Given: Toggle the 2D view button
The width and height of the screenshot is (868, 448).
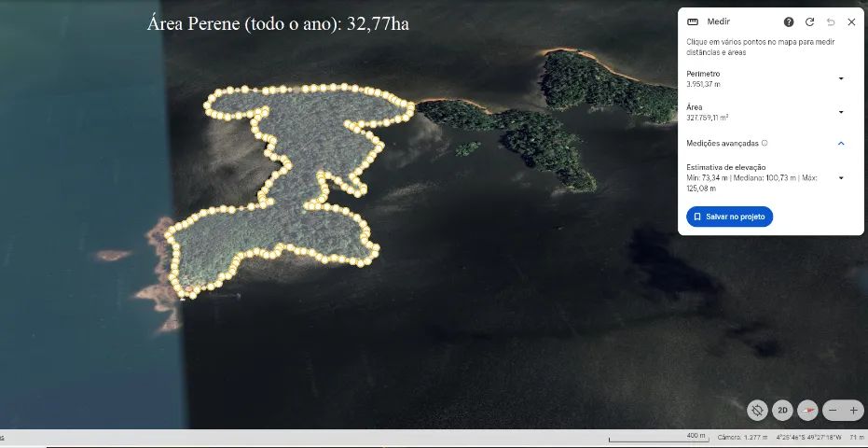Looking at the screenshot, I should tap(783, 410).
